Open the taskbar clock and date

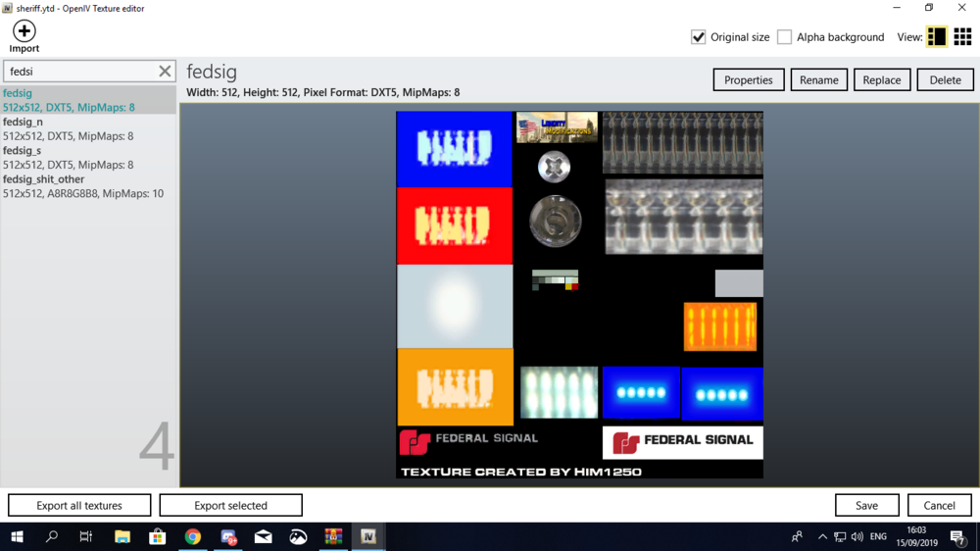[x=916, y=536]
